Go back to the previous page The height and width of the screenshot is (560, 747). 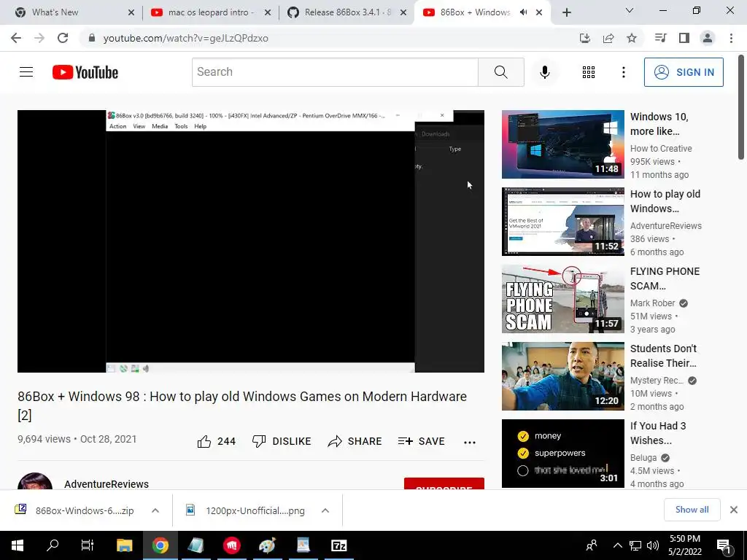coord(16,38)
